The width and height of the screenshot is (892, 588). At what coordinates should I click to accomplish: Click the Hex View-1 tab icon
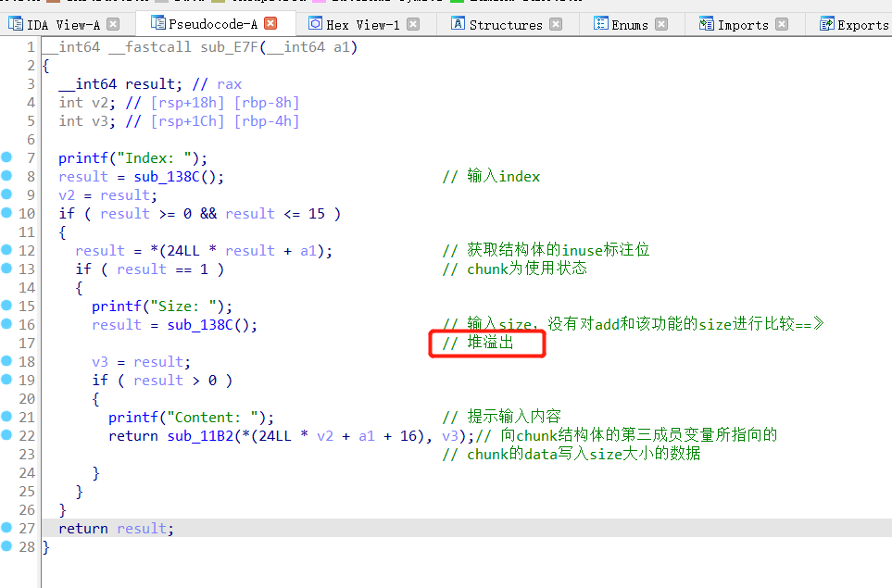(315, 23)
